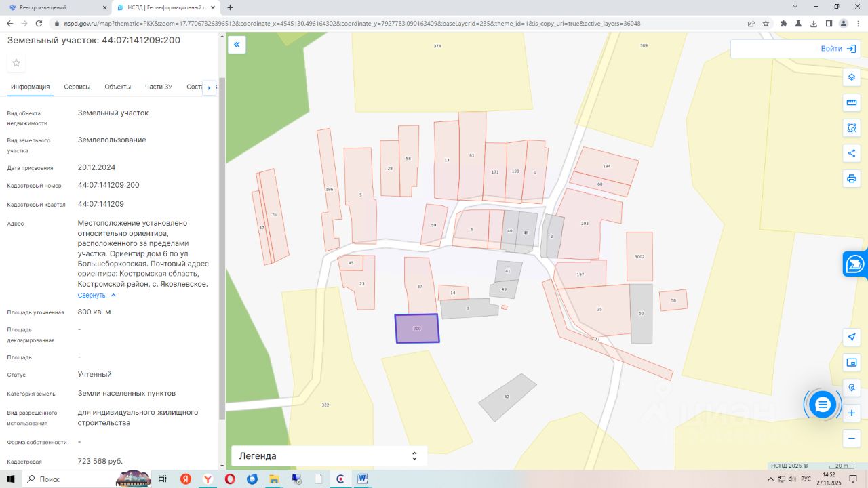
Task: Open Task View from taskbar
Action: click(x=163, y=479)
